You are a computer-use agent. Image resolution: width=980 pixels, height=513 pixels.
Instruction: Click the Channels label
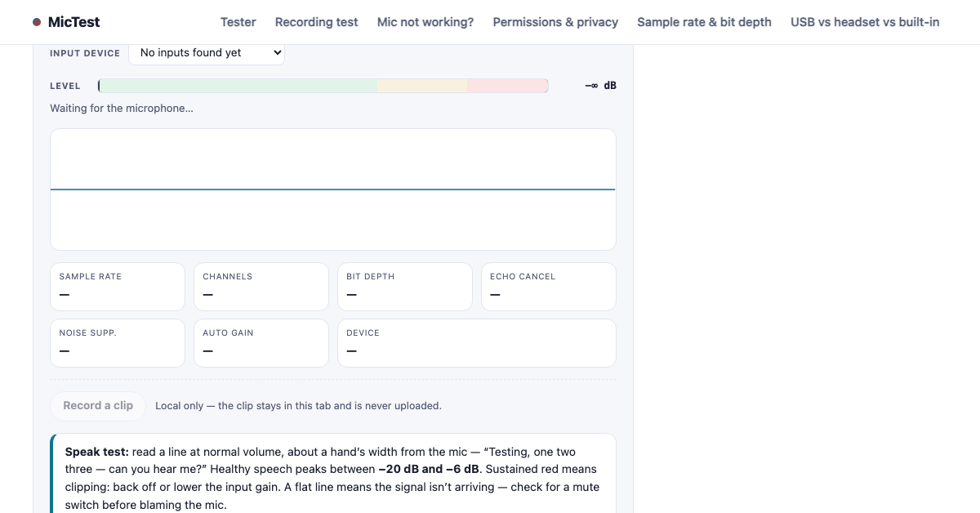point(228,277)
